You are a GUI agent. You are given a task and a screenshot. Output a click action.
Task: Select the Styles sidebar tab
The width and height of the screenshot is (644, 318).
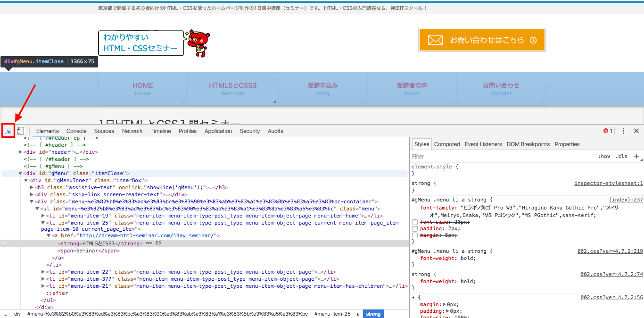[422, 144]
